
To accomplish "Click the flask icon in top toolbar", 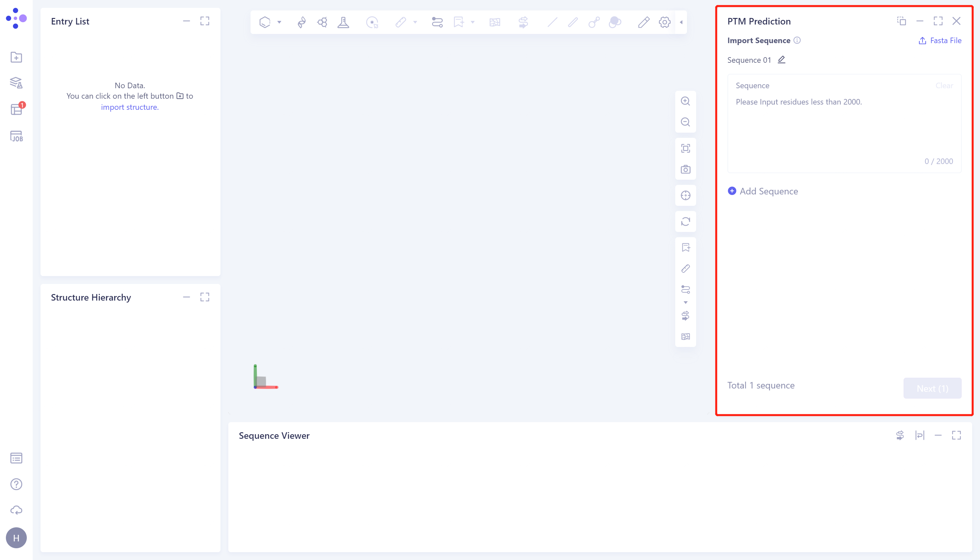I will pyautogui.click(x=343, y=22).
